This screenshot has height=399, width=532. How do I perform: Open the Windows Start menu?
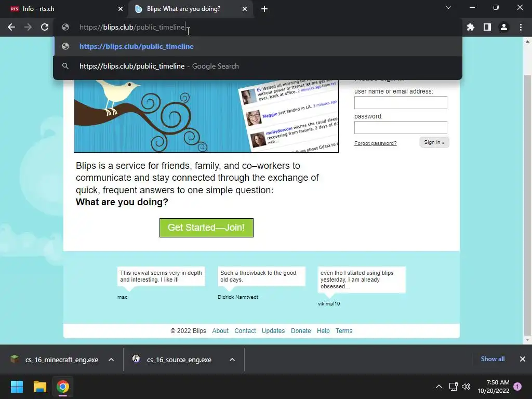pyautogui.click(x=17, y=387)
